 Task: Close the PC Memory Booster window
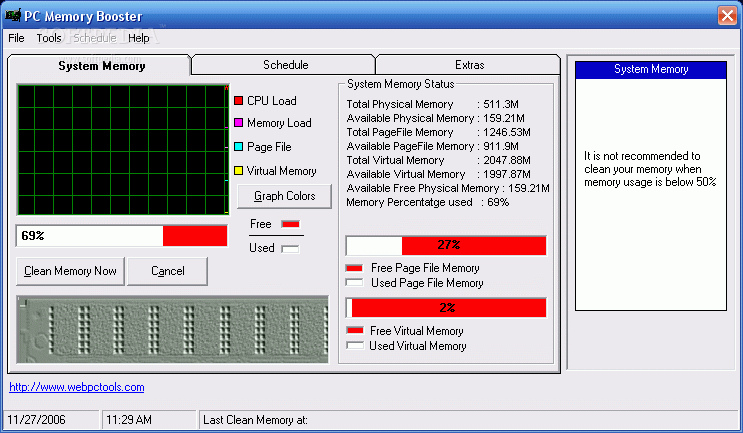[727, 16]
